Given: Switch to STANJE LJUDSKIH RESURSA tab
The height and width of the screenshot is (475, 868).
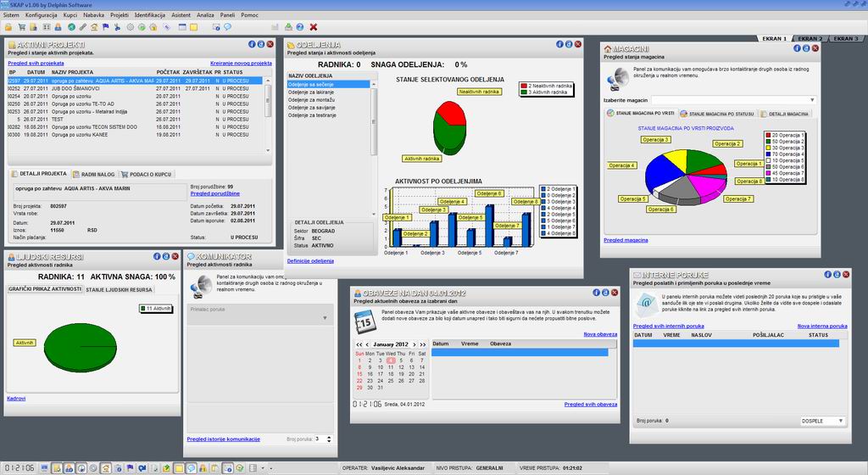Looking at the screenshot, I should click(x=119, y=289).
